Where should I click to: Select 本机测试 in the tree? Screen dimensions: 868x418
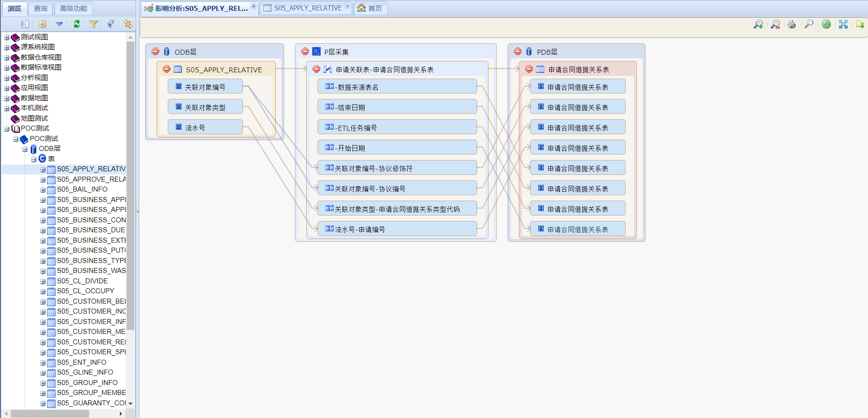[x=34, y=108]
